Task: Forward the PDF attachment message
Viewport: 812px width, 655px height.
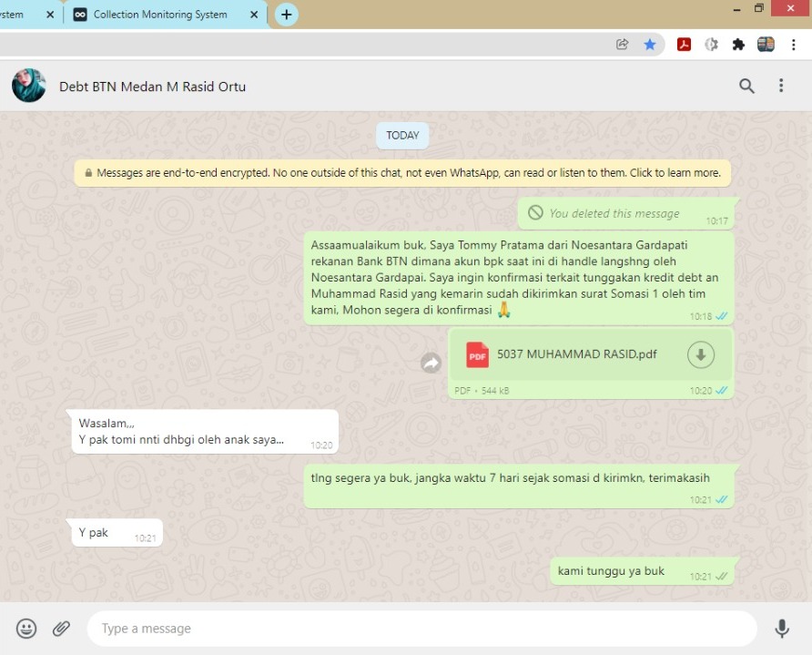Action: [431, 363]
